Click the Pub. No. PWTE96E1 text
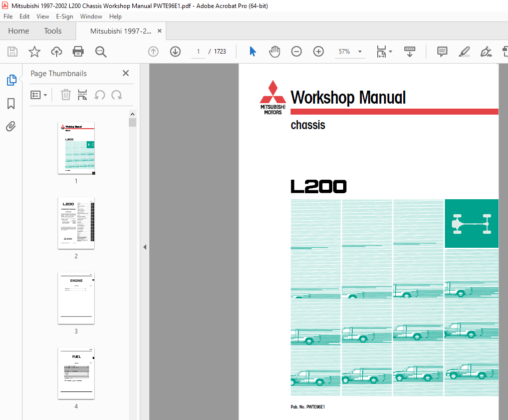508x420 pixels. point(308,406)
